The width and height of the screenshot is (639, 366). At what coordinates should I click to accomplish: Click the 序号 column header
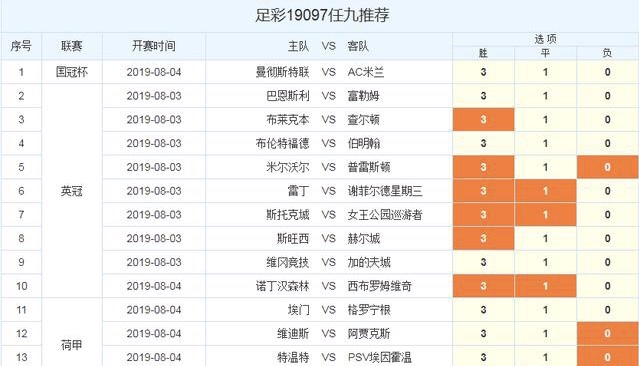click(21, 46)
